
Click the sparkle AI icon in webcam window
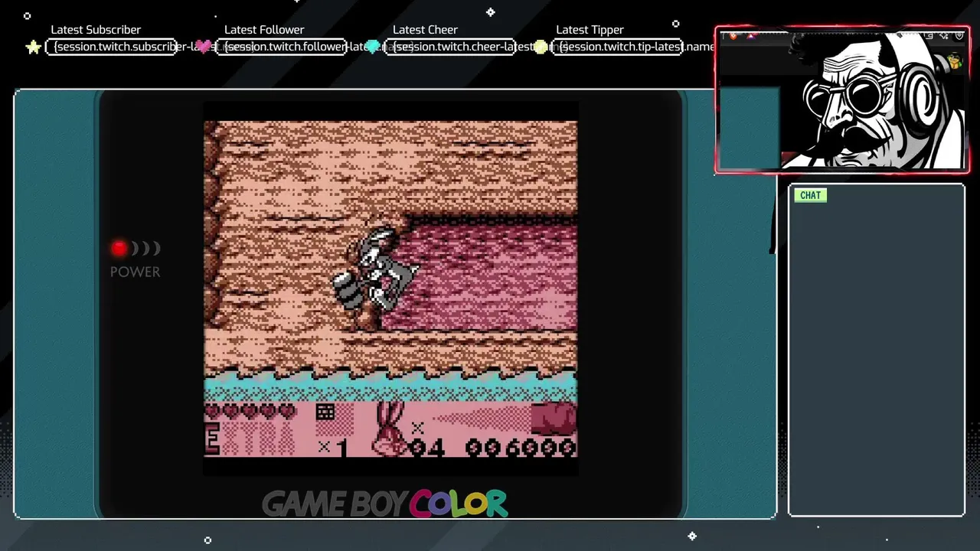pyautogui.click(x=943, y=35)
